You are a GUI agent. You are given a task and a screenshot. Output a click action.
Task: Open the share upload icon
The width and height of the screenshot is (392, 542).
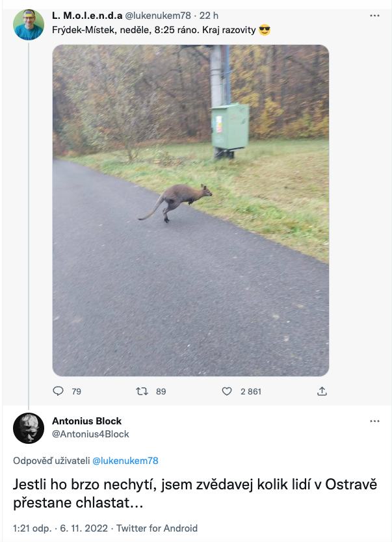(322, 391)
